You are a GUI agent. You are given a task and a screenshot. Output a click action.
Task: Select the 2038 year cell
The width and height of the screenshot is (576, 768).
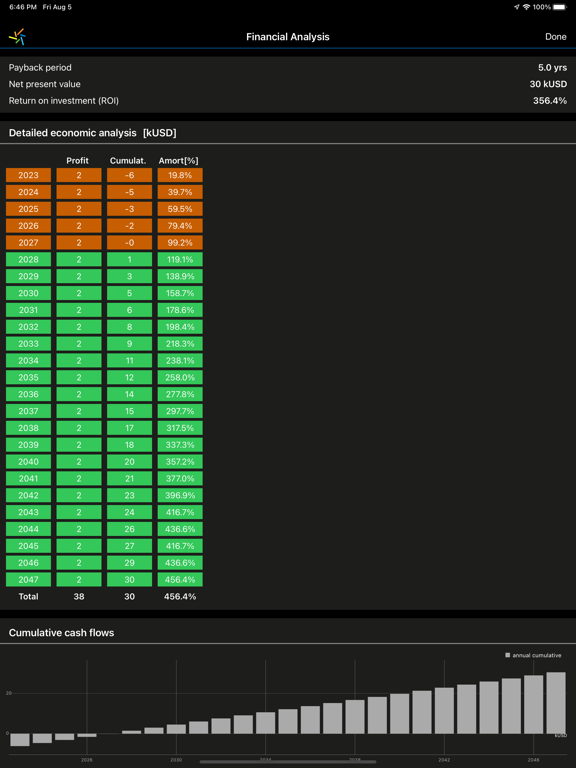pyautogui.click(x=28, y=428)
